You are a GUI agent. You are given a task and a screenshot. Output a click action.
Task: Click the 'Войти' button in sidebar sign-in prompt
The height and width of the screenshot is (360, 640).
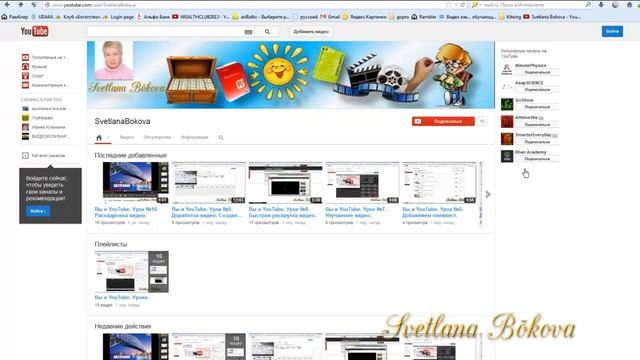point(38,211)
